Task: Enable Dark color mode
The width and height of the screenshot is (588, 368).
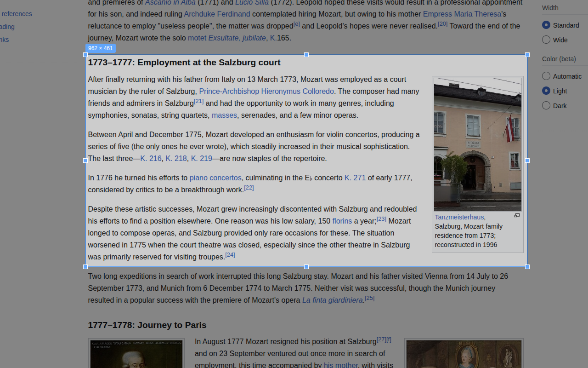Action: tap(546, 105)
